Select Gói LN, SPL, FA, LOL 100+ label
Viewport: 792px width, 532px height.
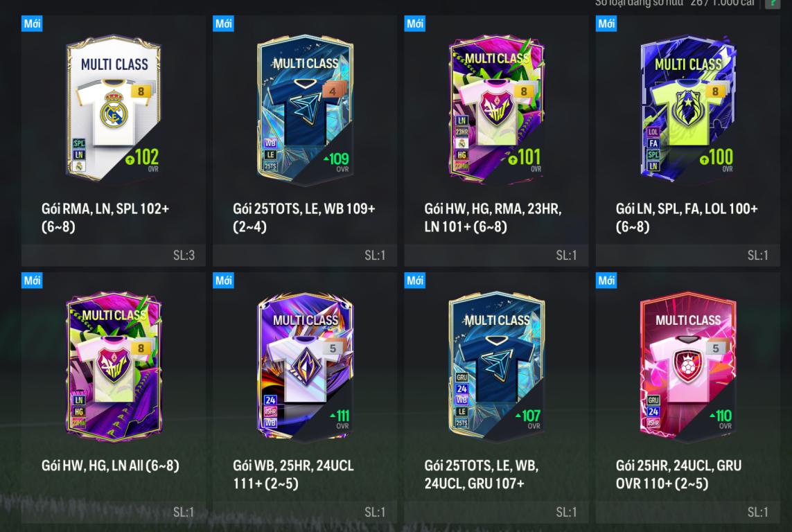pyautogui.click(x=687, y=218)
